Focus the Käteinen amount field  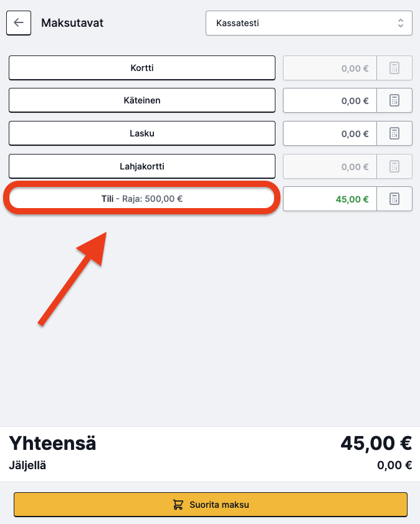tap(330, 100)
